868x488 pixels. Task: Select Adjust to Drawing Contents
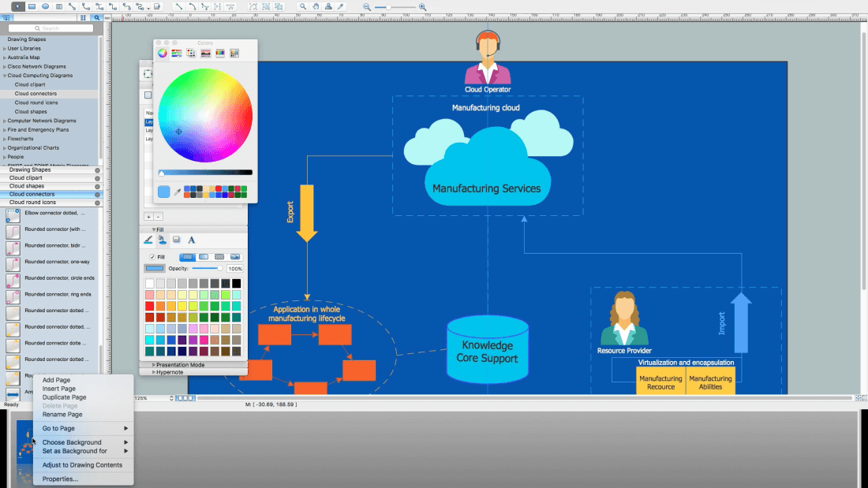click(x=82, y=465)
